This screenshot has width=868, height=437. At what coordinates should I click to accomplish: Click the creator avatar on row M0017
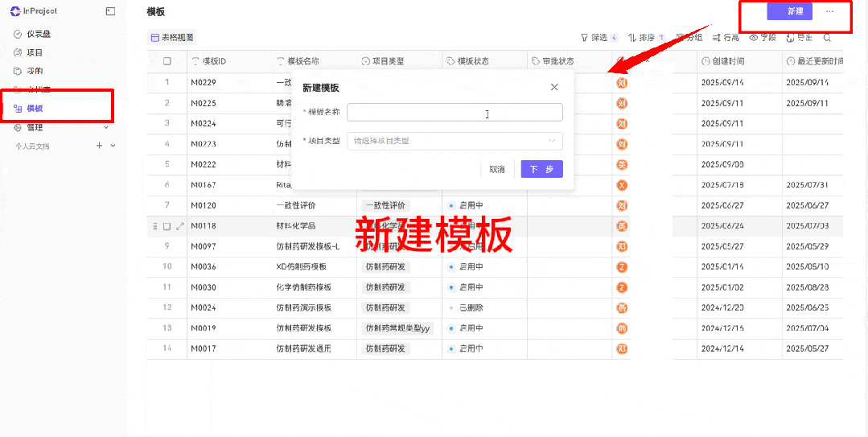[622, 349]
